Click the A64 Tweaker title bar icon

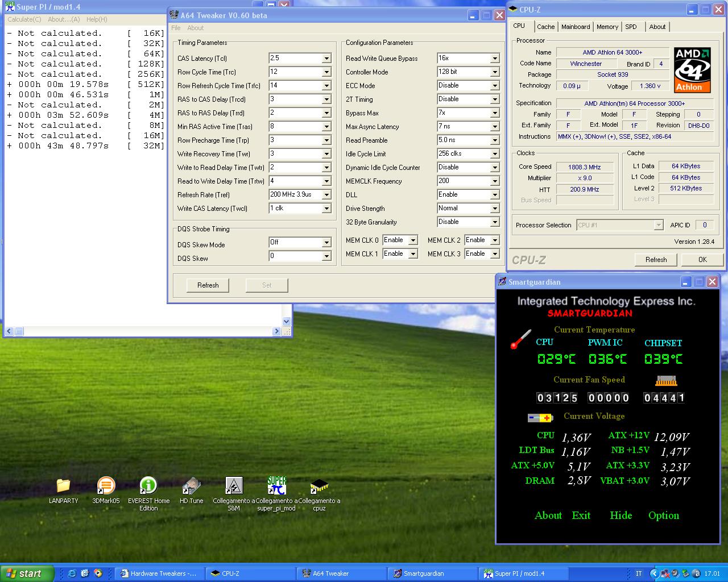[x=173, y=15]
